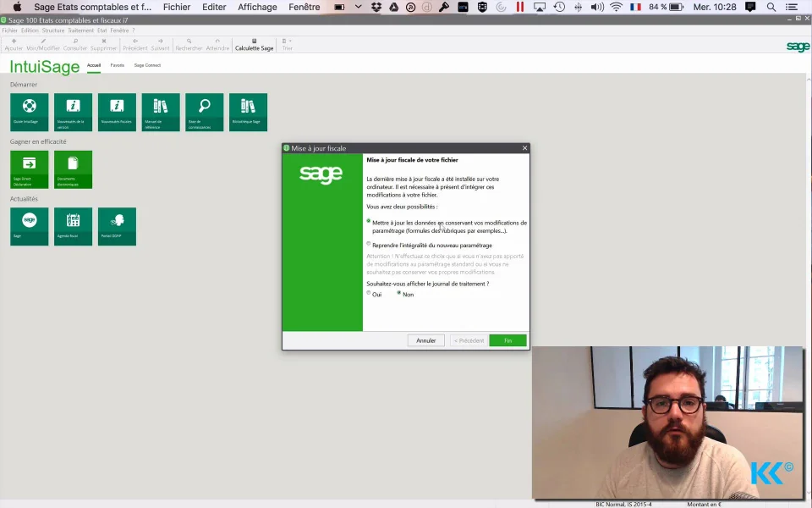Screen dimensions: 812x508
Task: Click the Rechercher toolbar icon
Action: pyautogui.click(x=189, y=45)
